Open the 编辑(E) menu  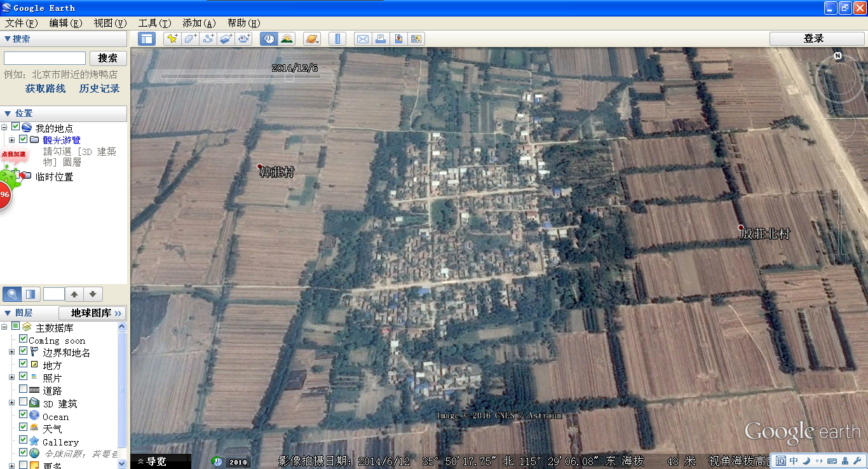[x=65, y=23]
